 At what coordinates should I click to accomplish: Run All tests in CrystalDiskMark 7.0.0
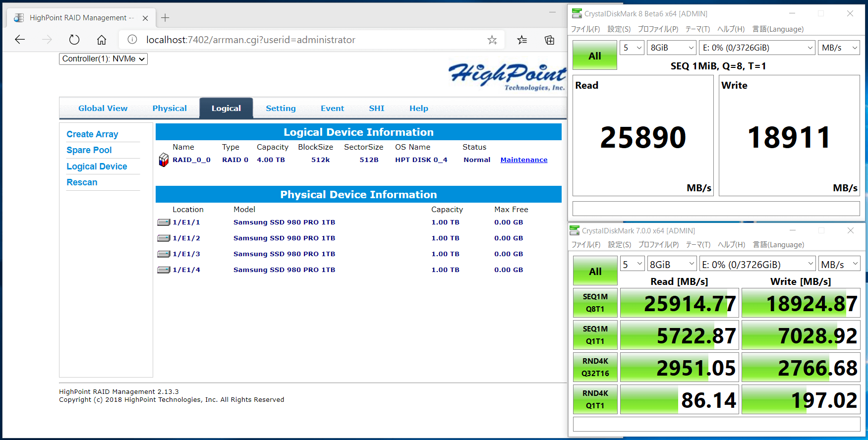pyautogui.click(x=595, y=271)
